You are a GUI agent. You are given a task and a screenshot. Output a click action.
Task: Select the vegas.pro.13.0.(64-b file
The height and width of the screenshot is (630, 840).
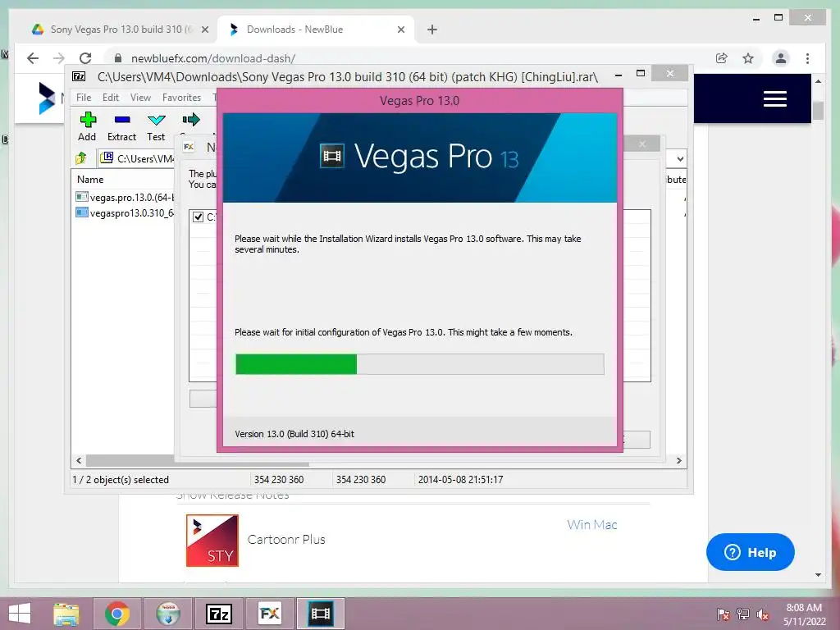click(125, 197)
